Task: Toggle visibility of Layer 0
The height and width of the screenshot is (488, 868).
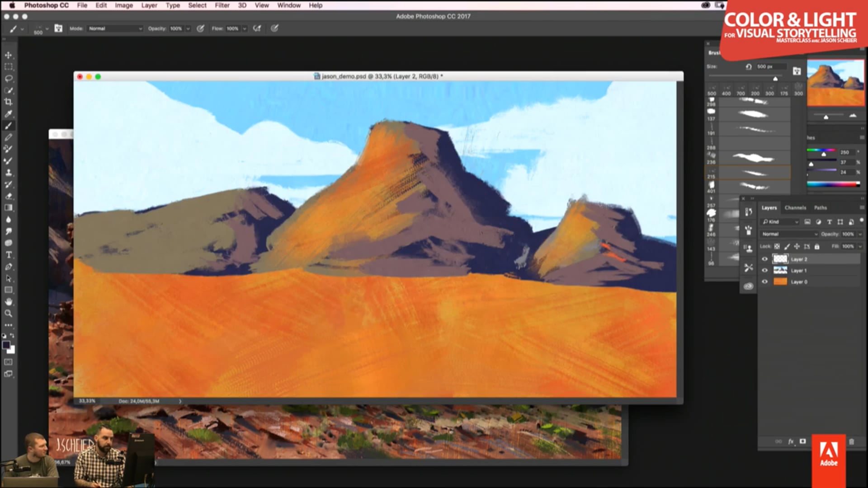Action: pos(765,282)
